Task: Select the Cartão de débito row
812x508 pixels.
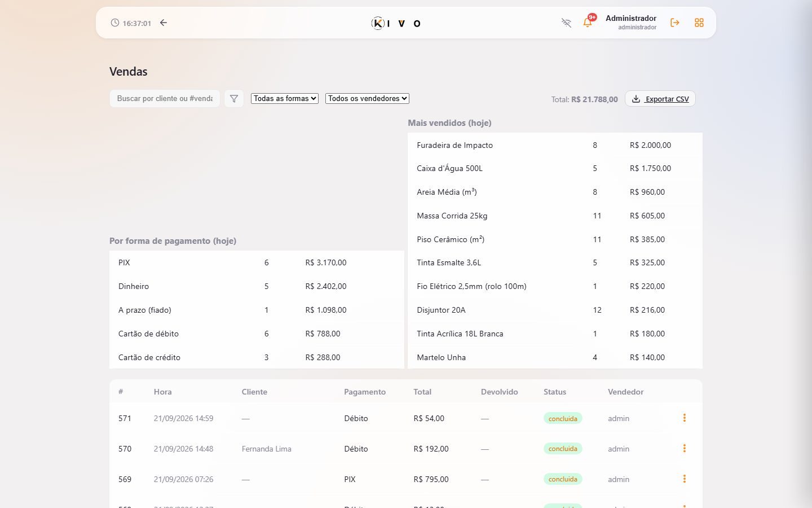Action: (x=257, y=334)
